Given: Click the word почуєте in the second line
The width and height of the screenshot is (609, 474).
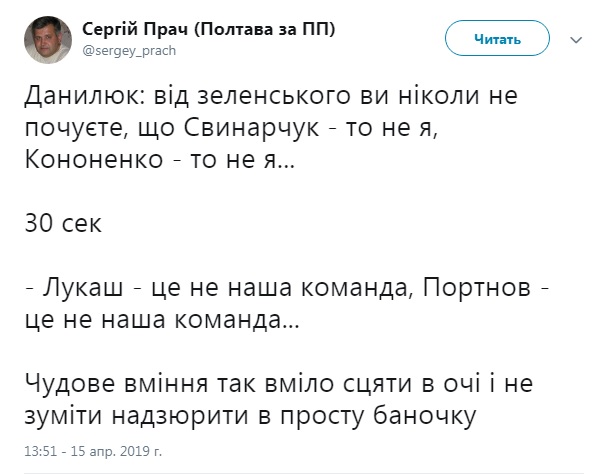Looking at the screenshot, I should 85,128.
